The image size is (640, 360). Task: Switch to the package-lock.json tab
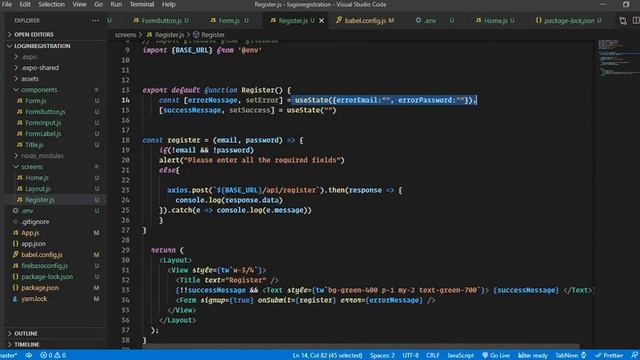pyautogui.click(x=569, y=20)
